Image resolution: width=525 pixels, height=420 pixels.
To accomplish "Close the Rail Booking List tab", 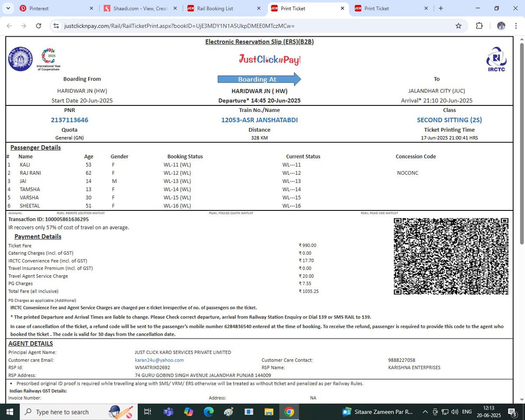I will tap(259, 8).
